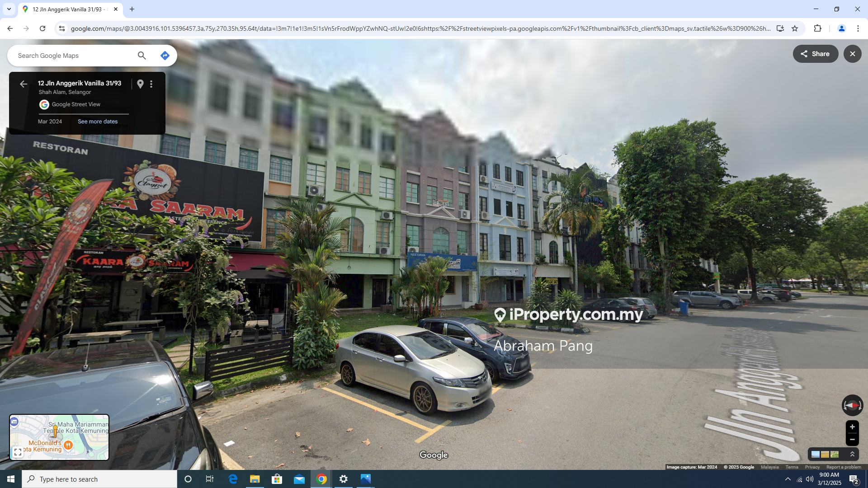Click the site information icon in address bar
This screenshot has height=488, width=868.
point(62,28)
